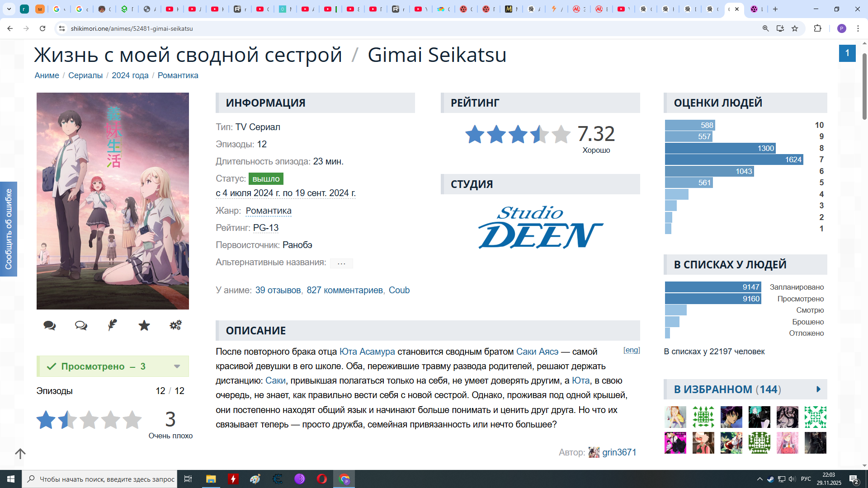The width and height of the screenshot is (868, 488).
Task: Open the 827 комментариев link
Action: tap(344, 291)
